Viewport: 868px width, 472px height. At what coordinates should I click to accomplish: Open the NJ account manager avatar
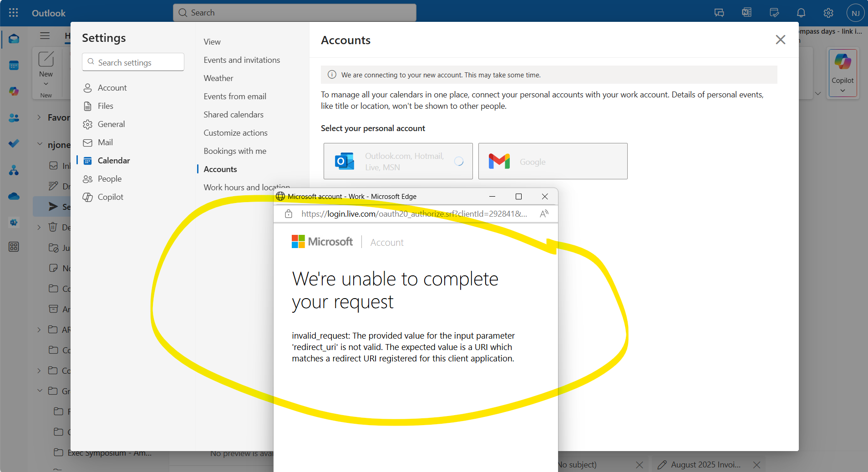click(855, 13)
